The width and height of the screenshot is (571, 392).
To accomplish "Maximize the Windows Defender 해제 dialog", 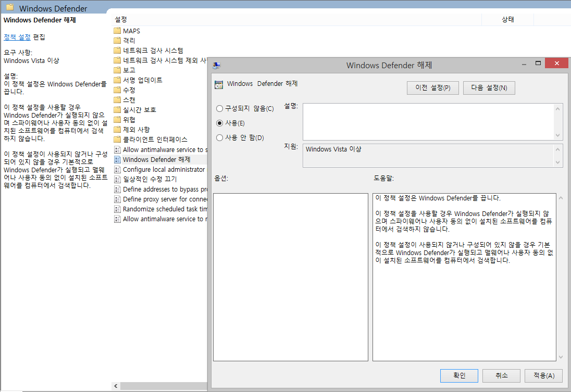I will (x=538, y=64).
